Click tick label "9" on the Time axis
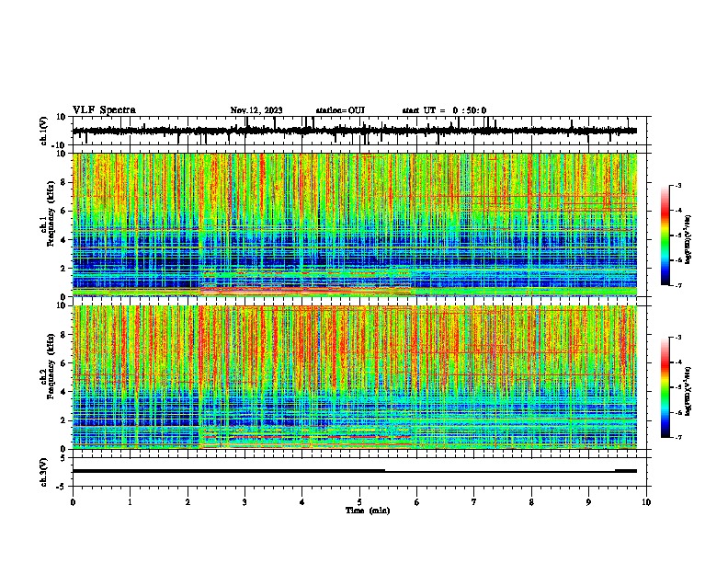The width and height of the screenshot is (728, 563). click(x=588, y=502)
